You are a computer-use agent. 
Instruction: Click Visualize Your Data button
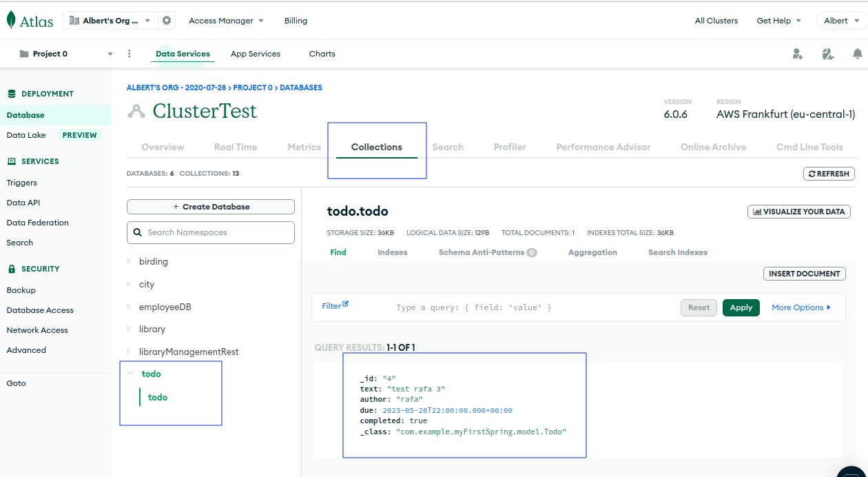click(799, 212)
